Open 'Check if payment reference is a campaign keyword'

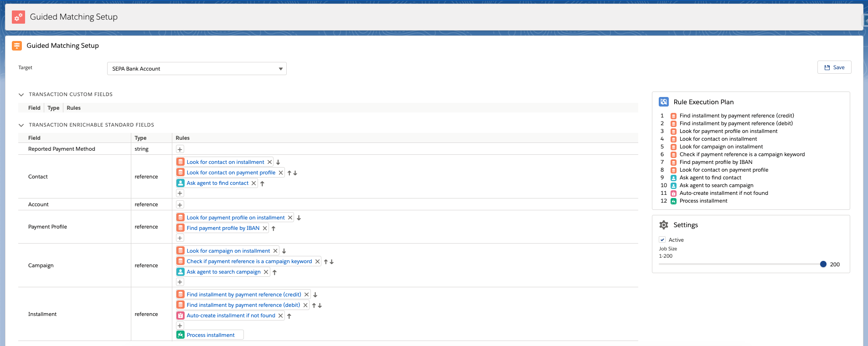(249, 262)
